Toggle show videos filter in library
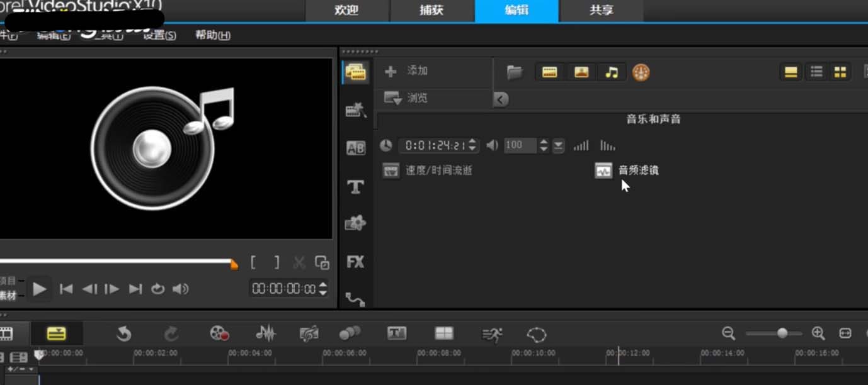This screenshot has height=385, width=868. 549,72
